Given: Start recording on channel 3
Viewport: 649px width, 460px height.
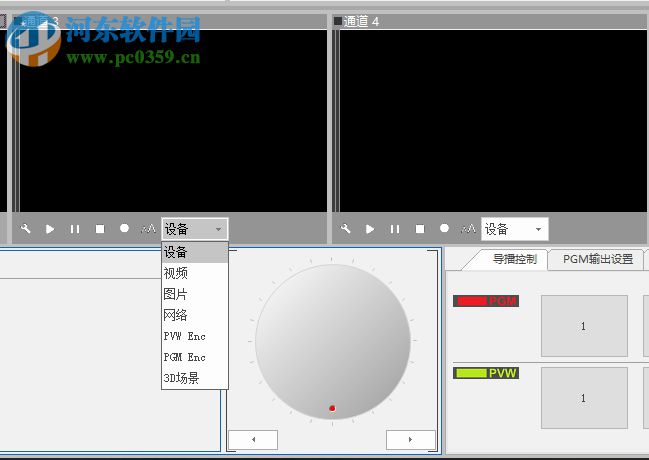Looking at the screenshot, I should click(x=124, y=229).
